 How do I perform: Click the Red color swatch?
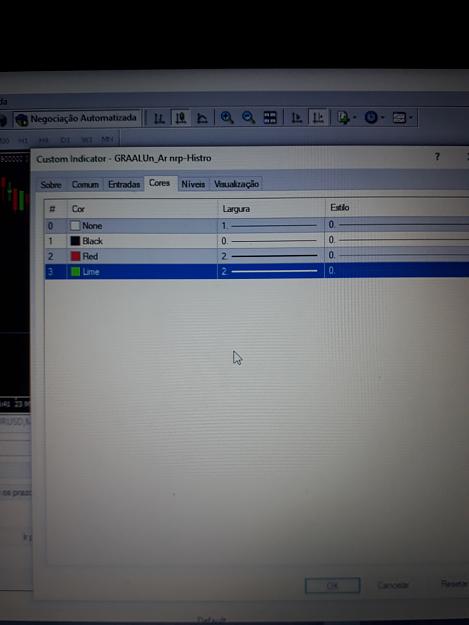(x=75, y=256)
